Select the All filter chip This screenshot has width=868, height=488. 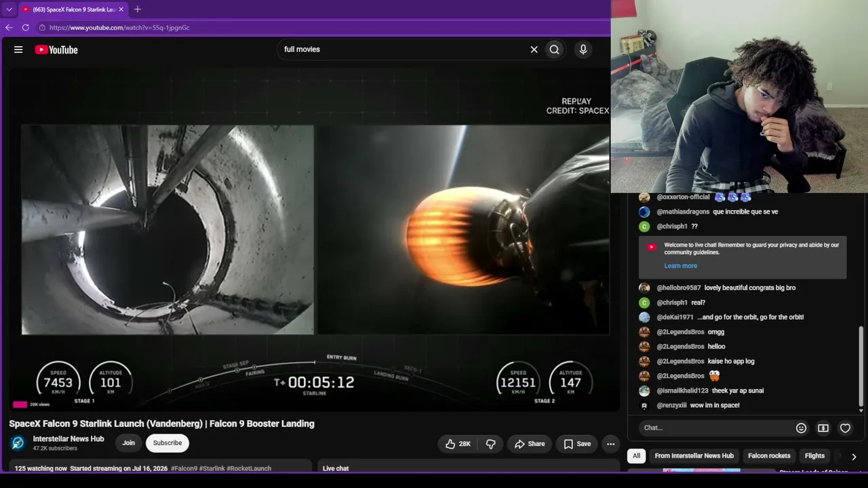click(x=636, y=456)
